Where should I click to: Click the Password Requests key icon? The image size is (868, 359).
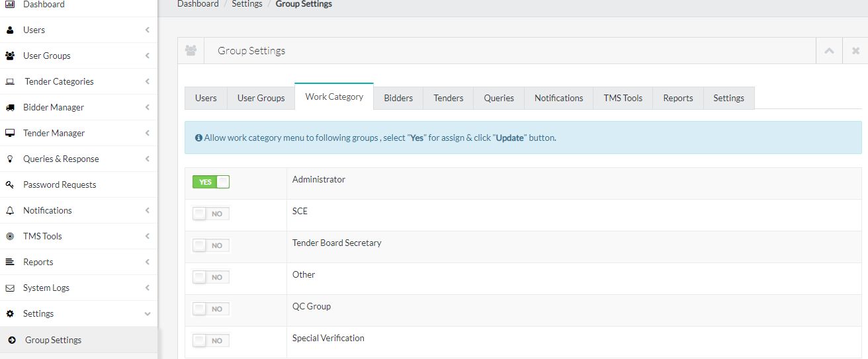(x=10, y=184)
